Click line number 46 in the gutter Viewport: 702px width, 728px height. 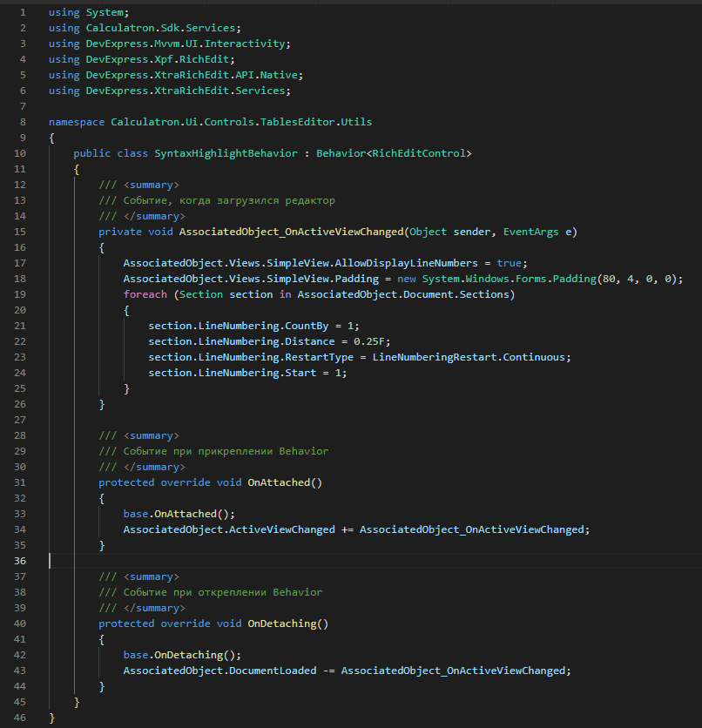coord(20,718)
